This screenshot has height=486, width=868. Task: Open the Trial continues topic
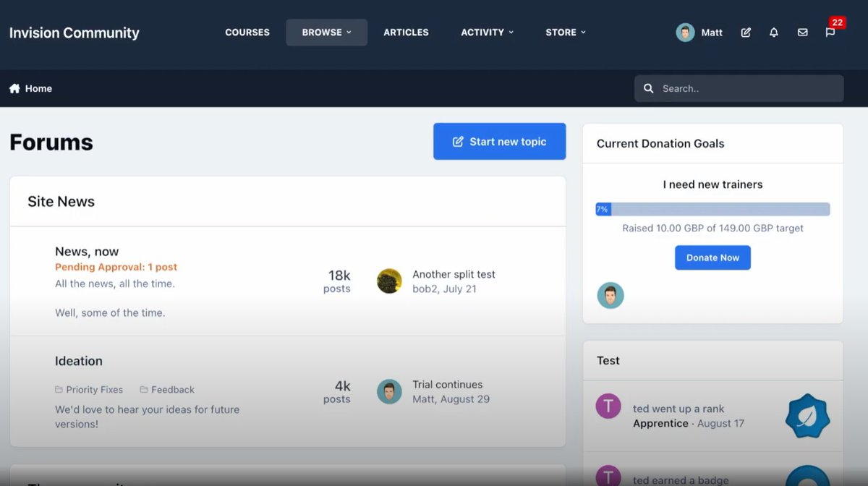point(447,385)
